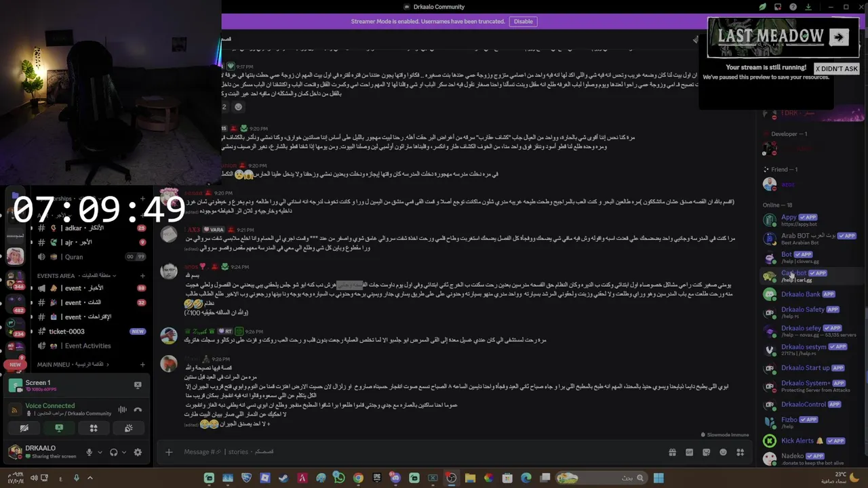Open the event الشات channel

pyautogui.click(x=92, y=302)
